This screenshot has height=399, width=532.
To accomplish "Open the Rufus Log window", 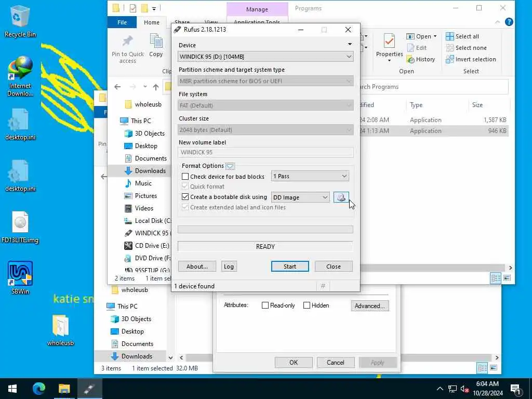I will point(229,267).
